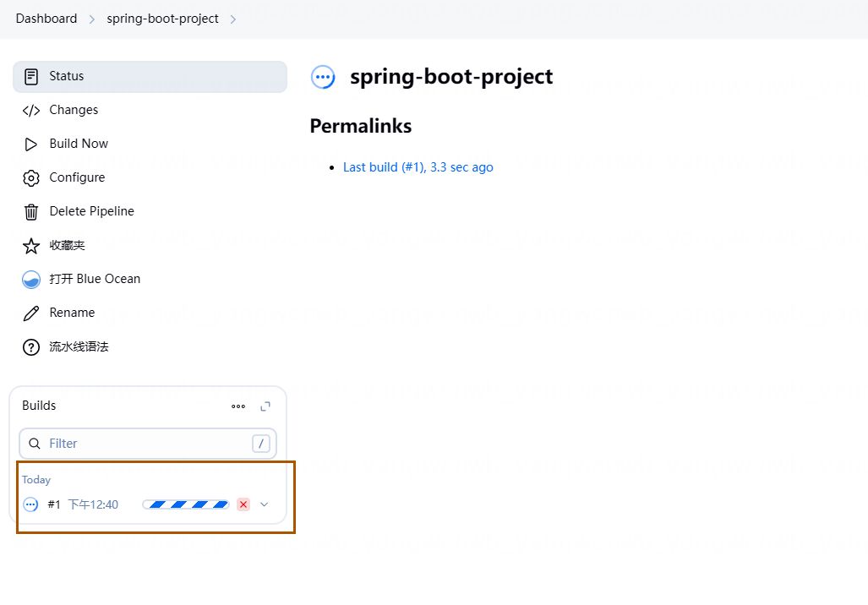Image resolution: width=868 pixels, height=605 pixels.
Task: Click the Rename pencil icon
Action: [31, 313]
